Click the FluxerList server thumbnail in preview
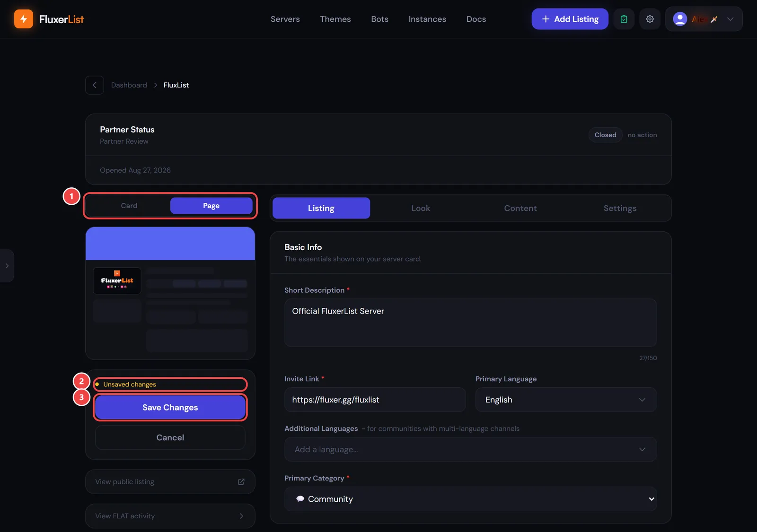 (117, 281)
